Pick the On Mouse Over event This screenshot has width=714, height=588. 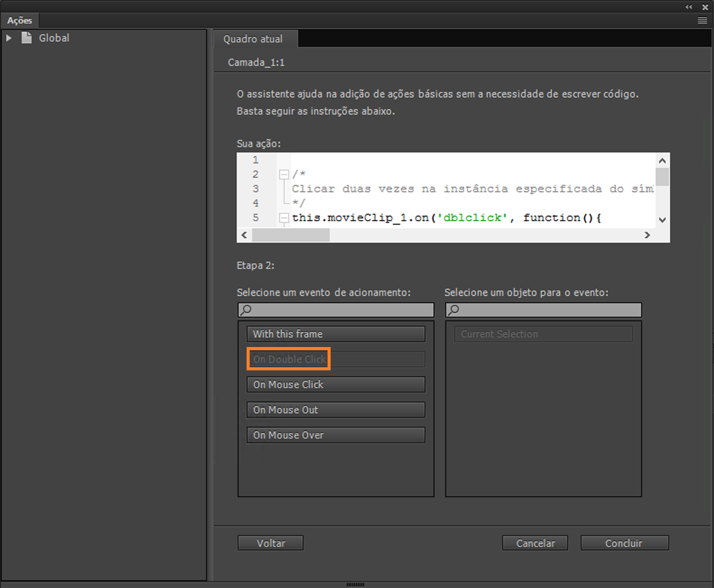click(x=336, y=435)
